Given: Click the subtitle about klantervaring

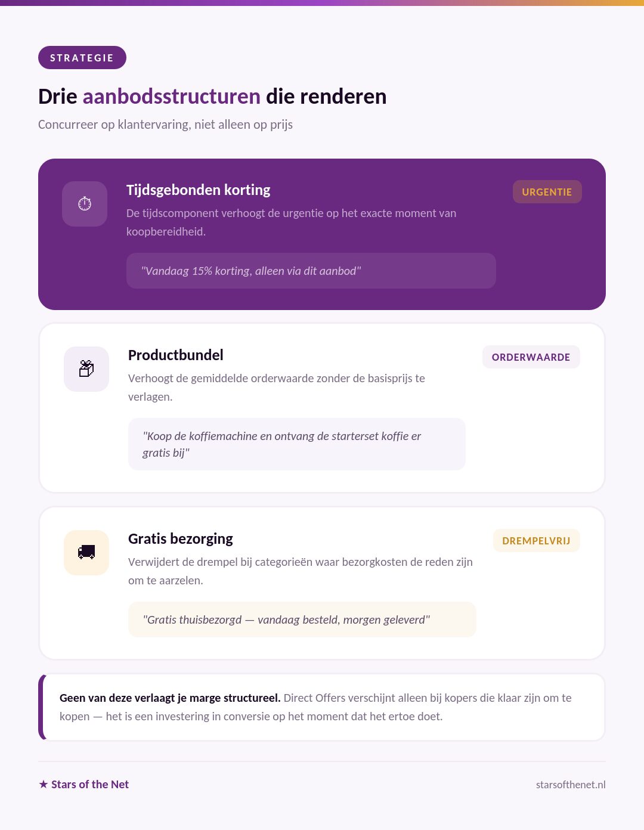Looking at the screenshot, I should (x=165, y=125).
